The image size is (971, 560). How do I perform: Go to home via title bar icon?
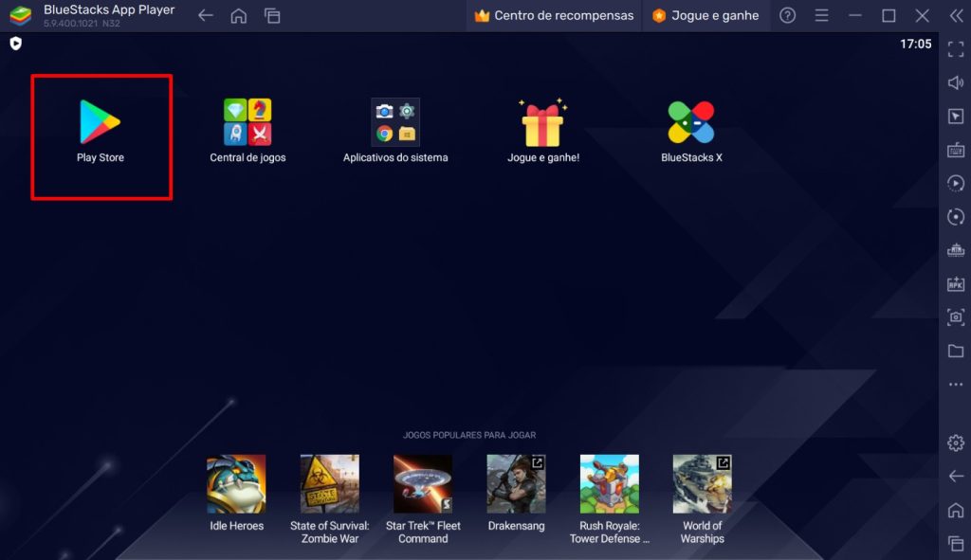tap(238, 15)
